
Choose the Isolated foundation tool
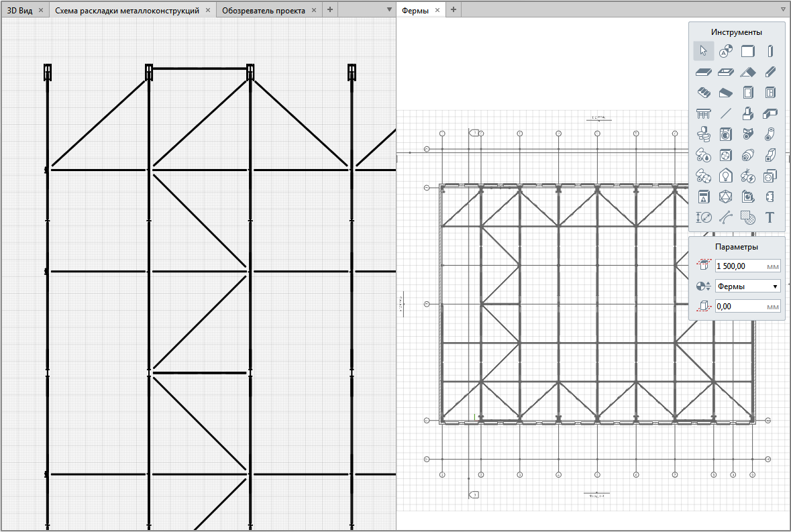[x=747, y=113]
